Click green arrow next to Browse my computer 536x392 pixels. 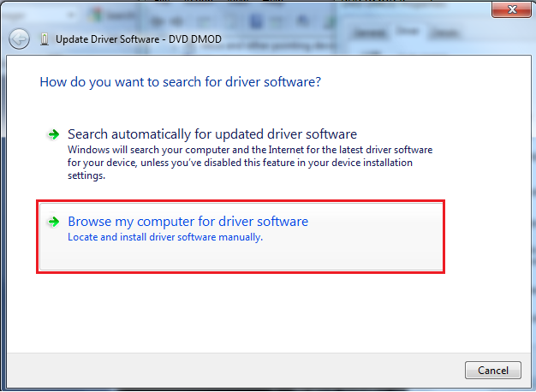click(x=53, y=222)
